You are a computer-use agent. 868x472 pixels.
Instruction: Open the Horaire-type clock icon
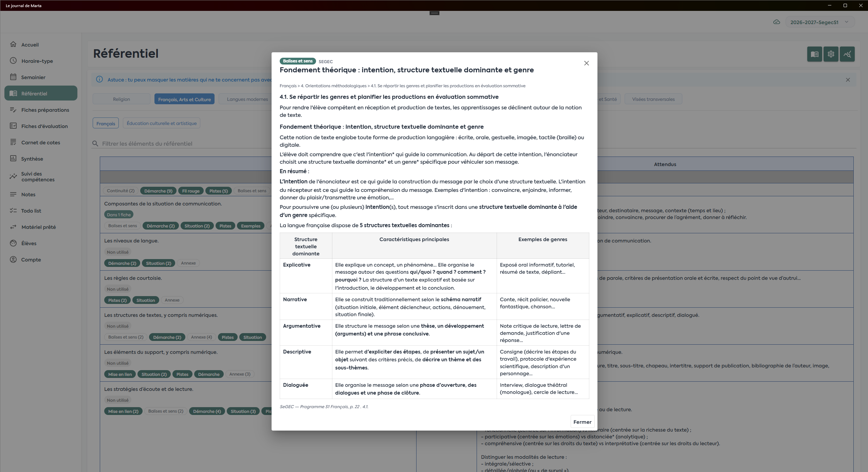click(x=13, y=61)
